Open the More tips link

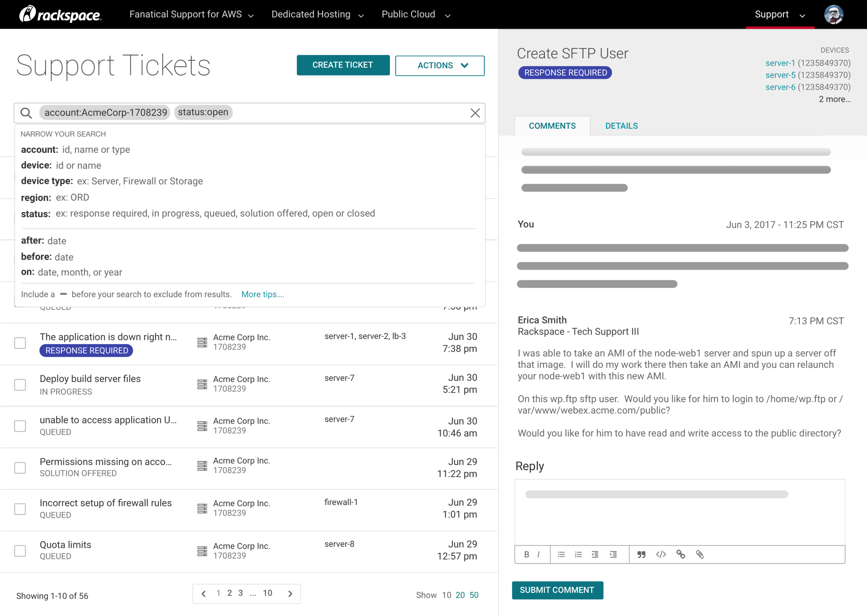click(263, 294)
